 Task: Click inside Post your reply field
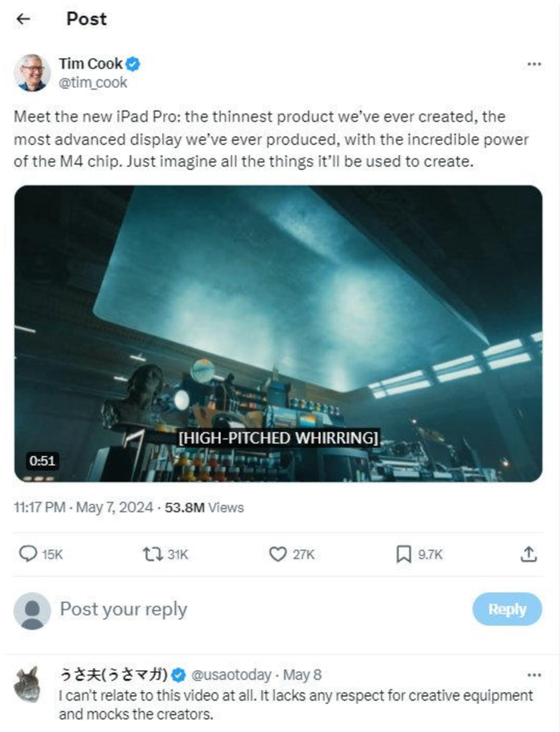point(240,610)
